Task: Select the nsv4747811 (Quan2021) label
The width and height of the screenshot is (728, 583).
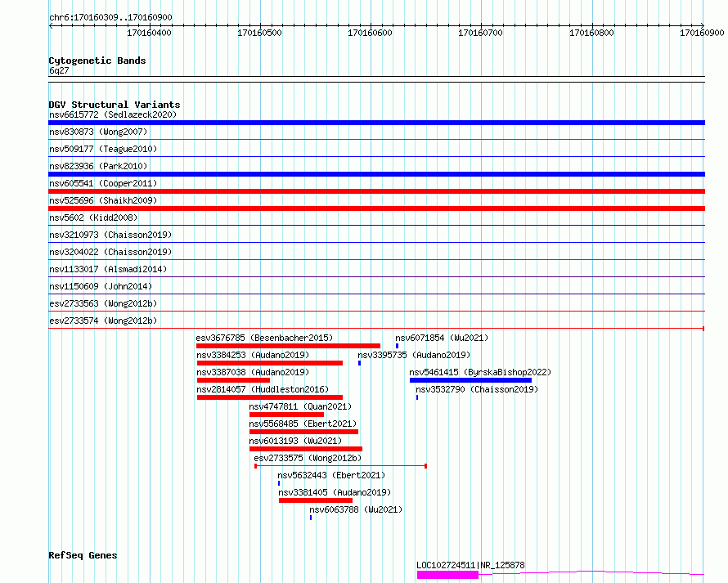Action: pyautogui.click(x=300, y=406)
